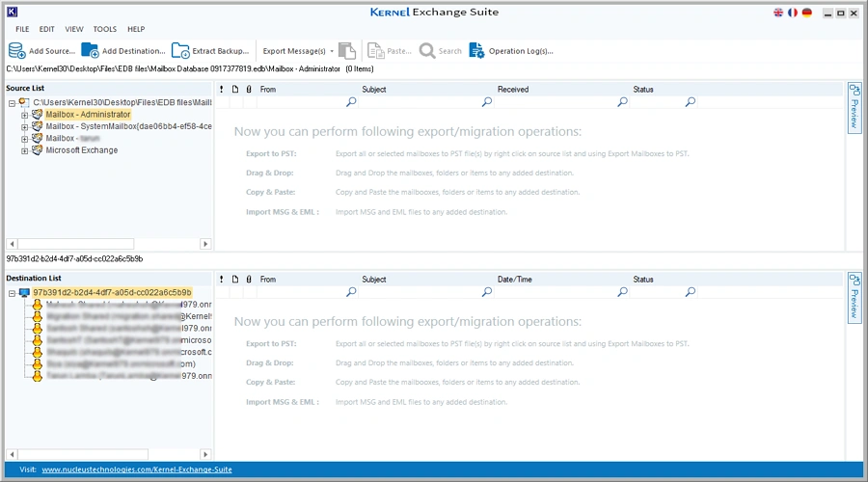This screenshot has height=482, width=868.
Task: Click the Search magnifier in the toolbar
Action: 427,51
